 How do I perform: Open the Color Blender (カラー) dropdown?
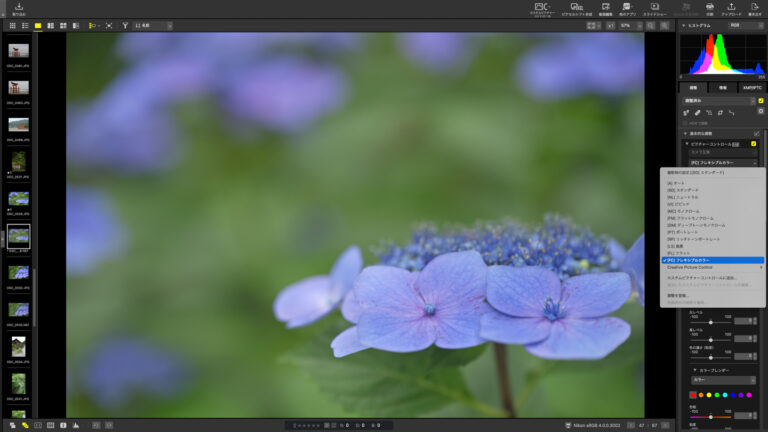click(x=723, y=380)
